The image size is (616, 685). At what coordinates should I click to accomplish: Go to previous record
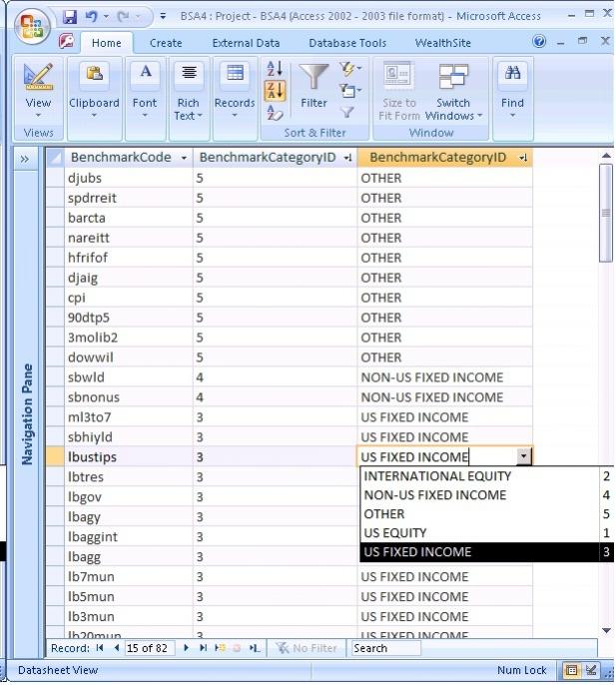pyautogui.click(x=116, y=648)
